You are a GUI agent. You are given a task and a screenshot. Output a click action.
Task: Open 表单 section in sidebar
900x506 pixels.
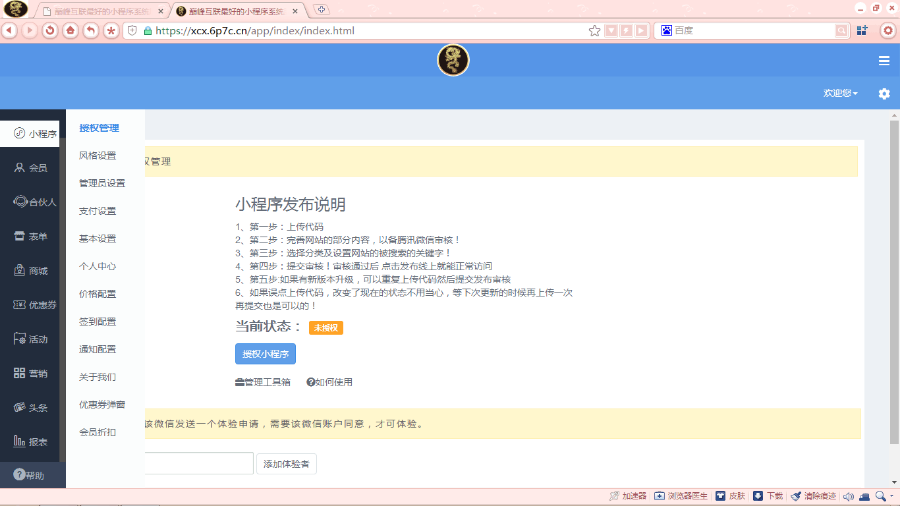click(x=30, y=236)
